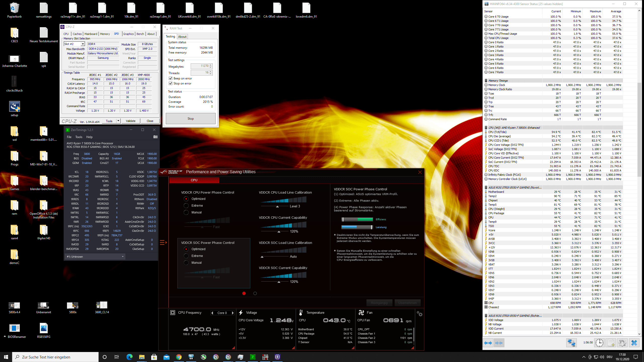Open ZenTimings module selector '#1: Unknown'
644x362 pixels.
95,257
